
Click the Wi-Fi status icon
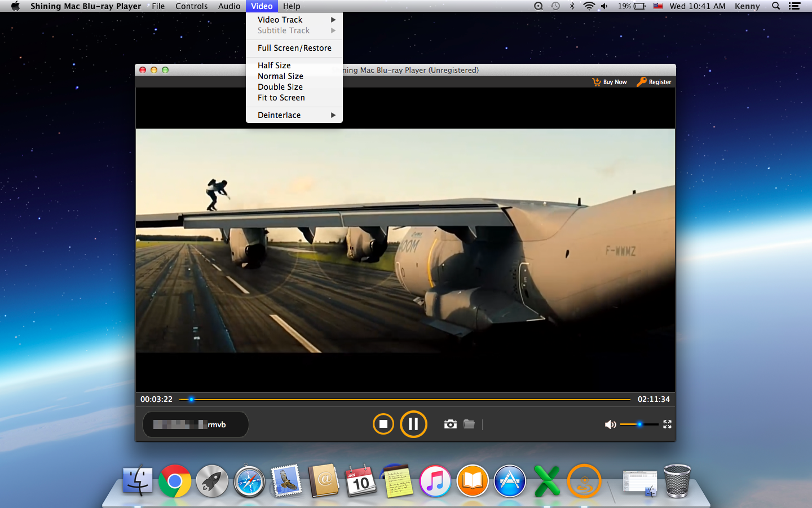[x=589, y=6]
